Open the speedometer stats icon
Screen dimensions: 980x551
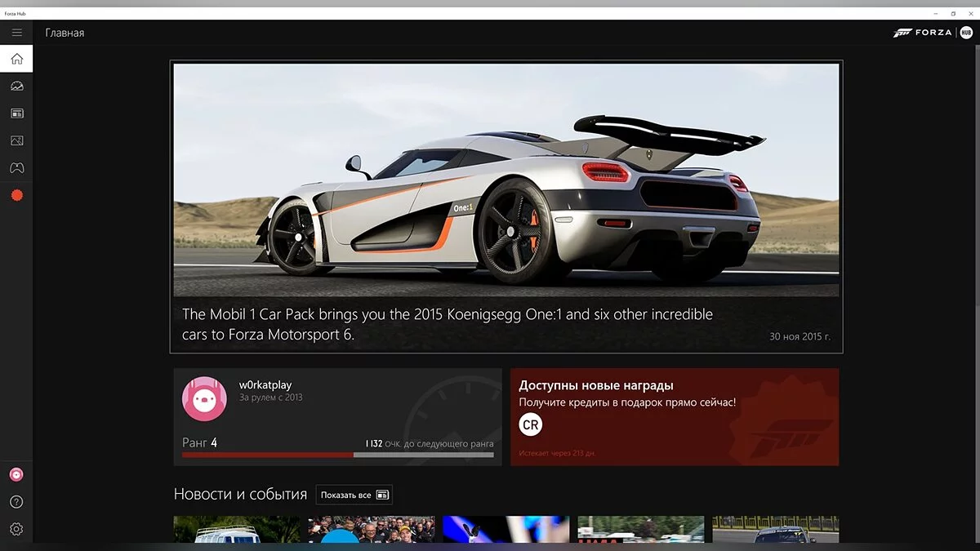pyautogui.click(x=16, y=86)
